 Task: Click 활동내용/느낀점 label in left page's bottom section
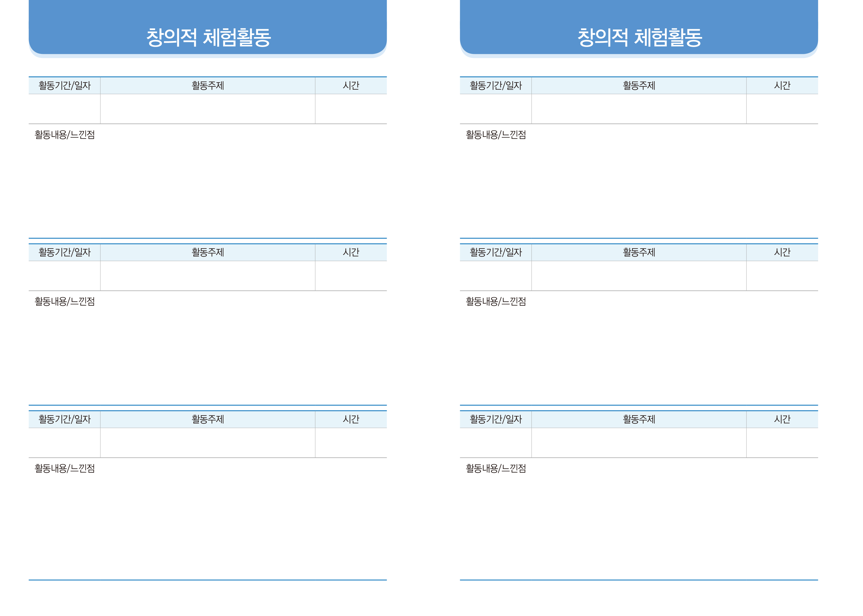(x=64, y=468)
